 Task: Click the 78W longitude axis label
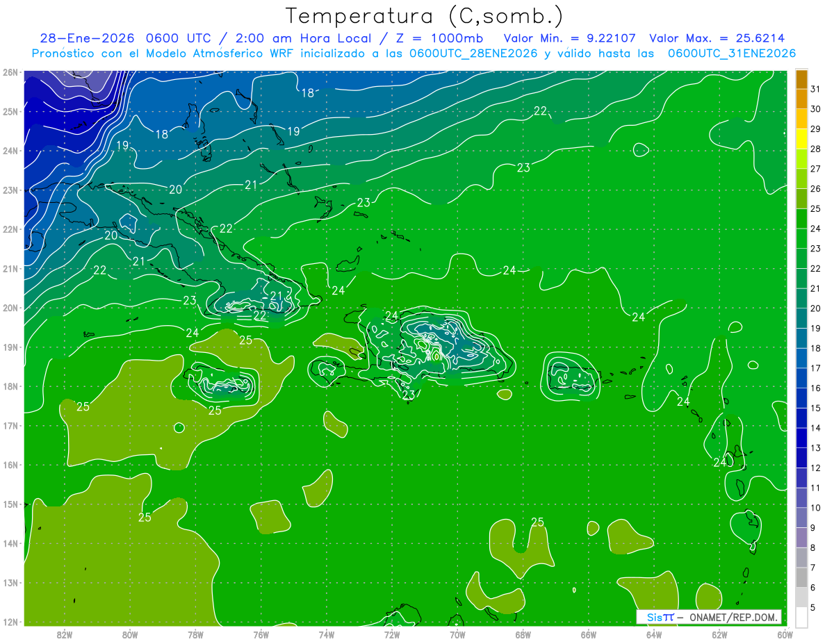[195, 634]
